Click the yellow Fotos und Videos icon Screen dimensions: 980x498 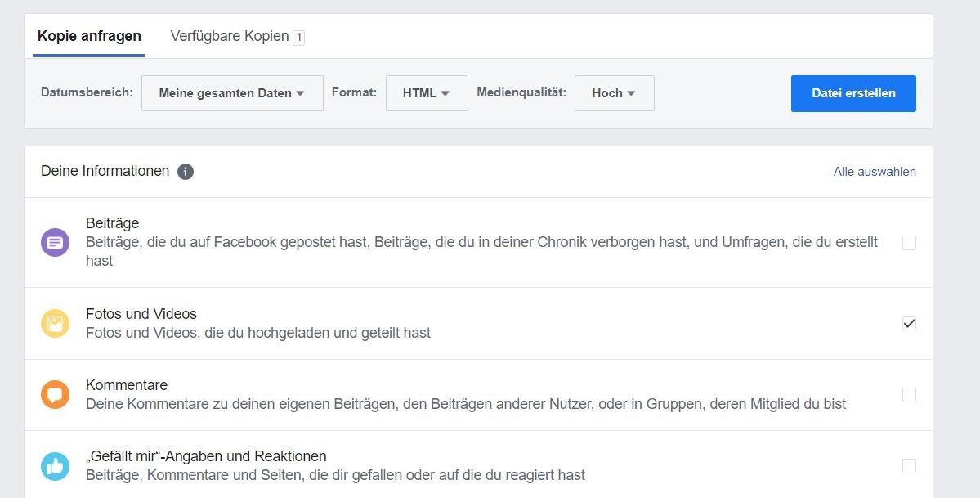(55, 324)
